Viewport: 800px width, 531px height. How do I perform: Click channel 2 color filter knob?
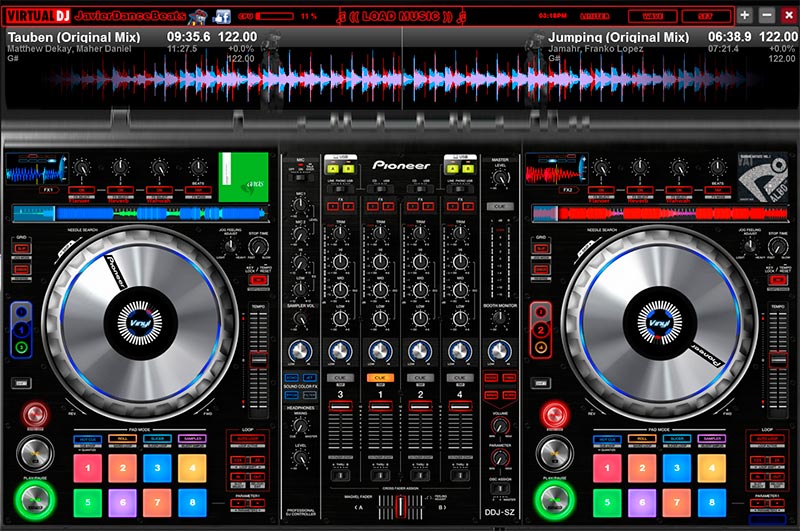[x=420, y=351]
